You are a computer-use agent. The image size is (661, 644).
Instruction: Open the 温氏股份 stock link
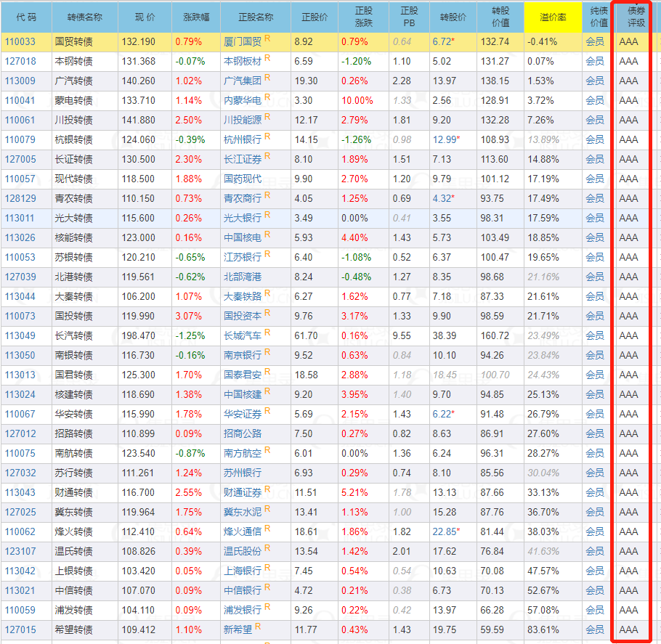coord(243,551)
